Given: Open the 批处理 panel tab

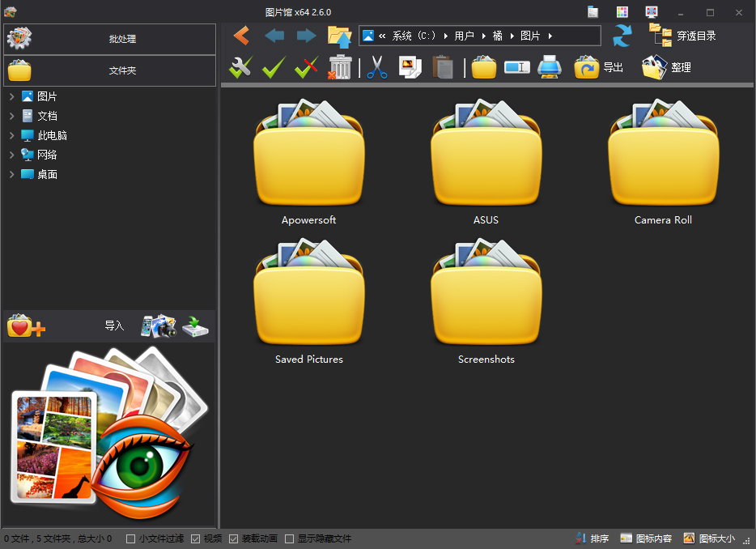Looking at the screenshot, I should click(x=110, y=39).
